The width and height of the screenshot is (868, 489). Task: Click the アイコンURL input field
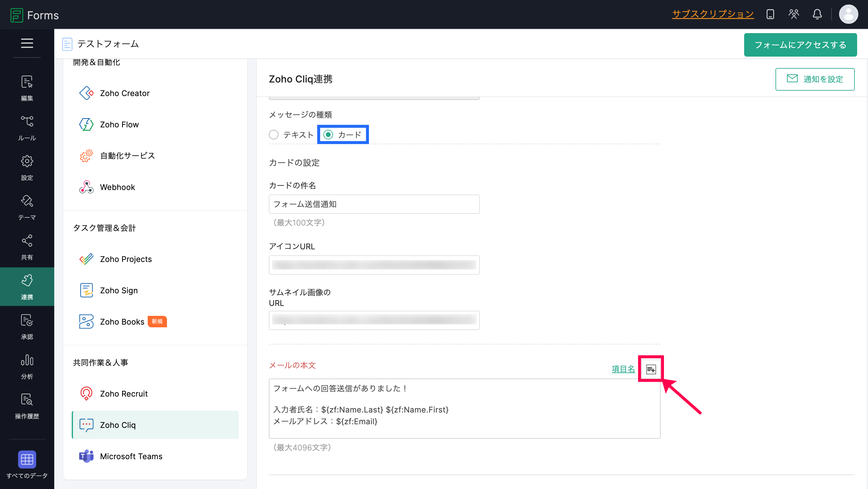pos(374,265)
